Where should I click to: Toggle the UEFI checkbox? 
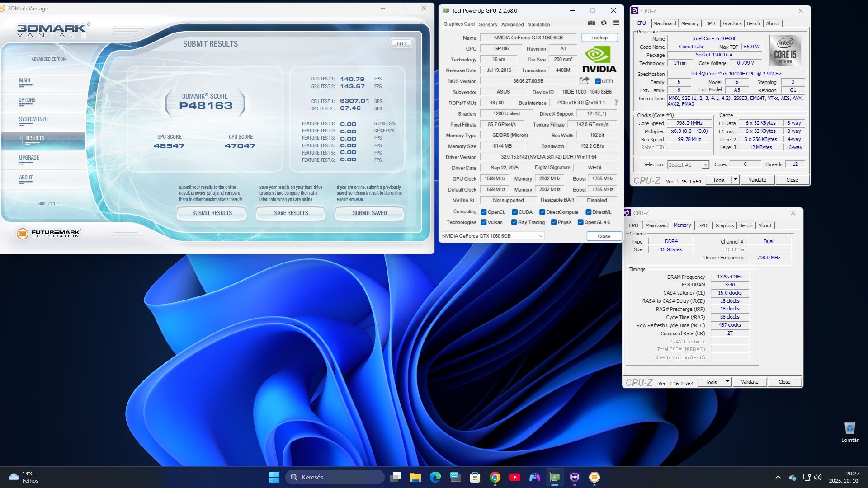pyautogui.click(x=598, y=81)
